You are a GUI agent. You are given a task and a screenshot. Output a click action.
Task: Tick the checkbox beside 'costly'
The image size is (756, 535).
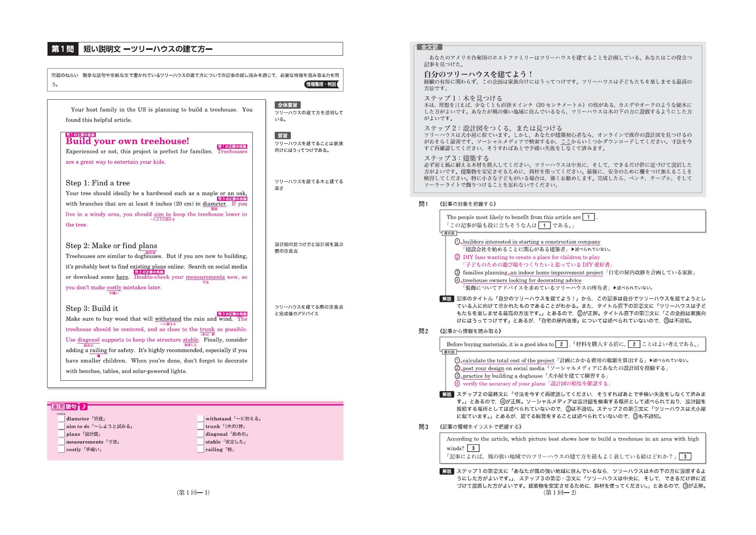click(x=61, y=450)
